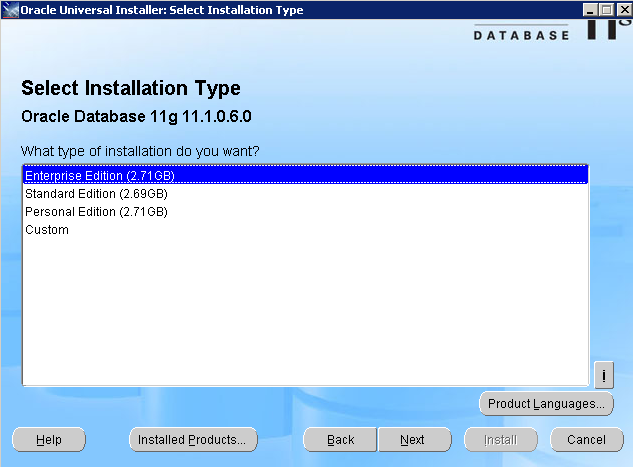
Task: Open Installed Products list
Action: pos(193,440)
